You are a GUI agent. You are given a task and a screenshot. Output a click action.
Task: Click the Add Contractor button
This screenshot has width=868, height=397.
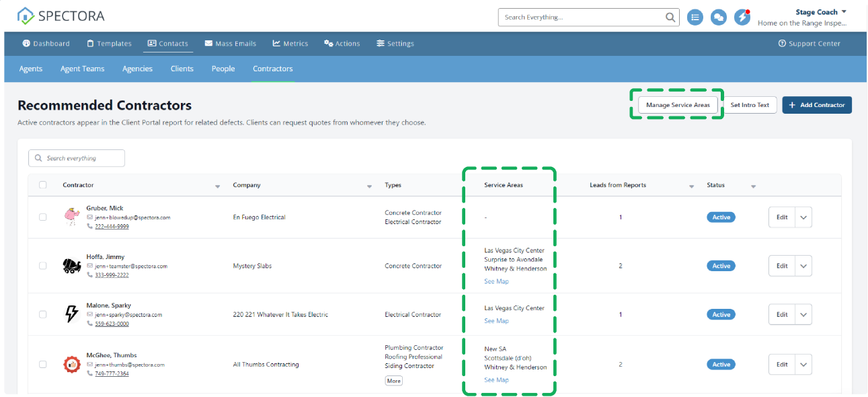tap(817, 105)
